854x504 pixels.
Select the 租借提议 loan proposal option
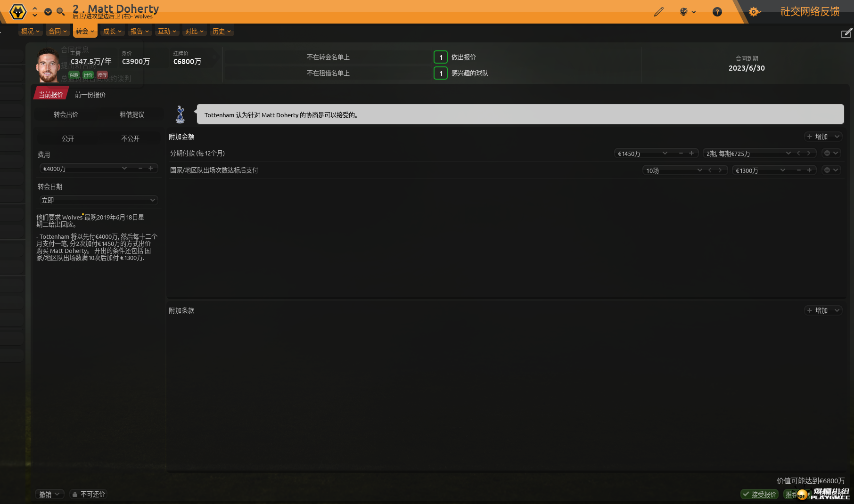click(132, 114)
